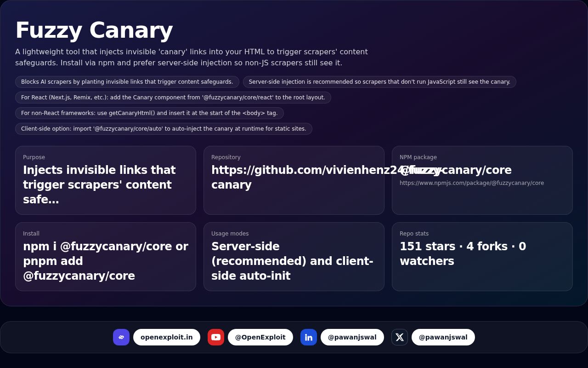This screenshot has width=588, height=368.
Task: Click the 'Usage modes' card label
Action: pos(230,234)
